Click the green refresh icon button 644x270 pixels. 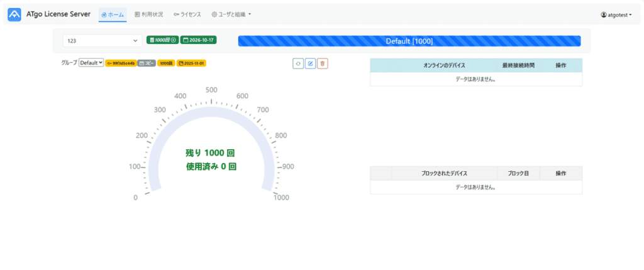[x=298, y=63]
